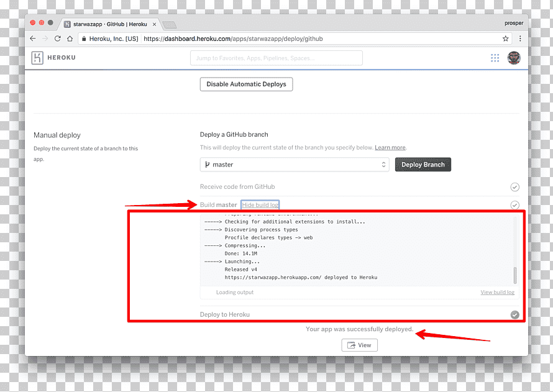Open a new browser tab
Screen dimensions: 553x392
(169, 25)
